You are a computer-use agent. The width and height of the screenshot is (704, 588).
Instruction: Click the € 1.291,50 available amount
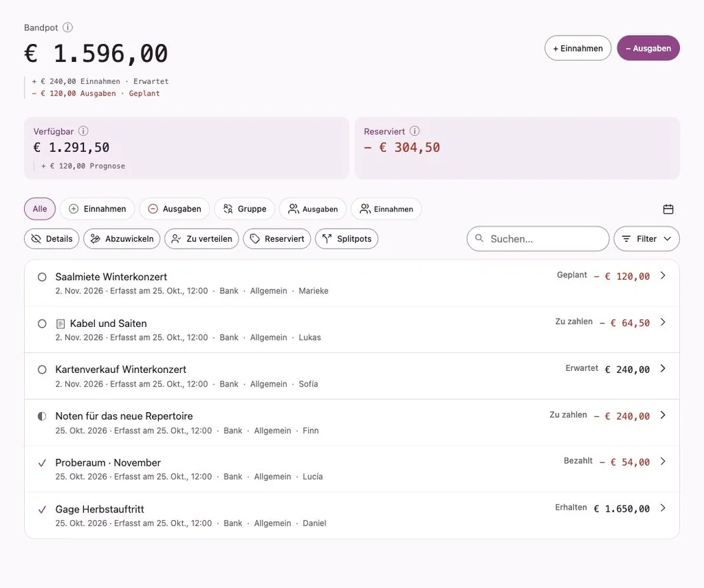pos(71,148)
